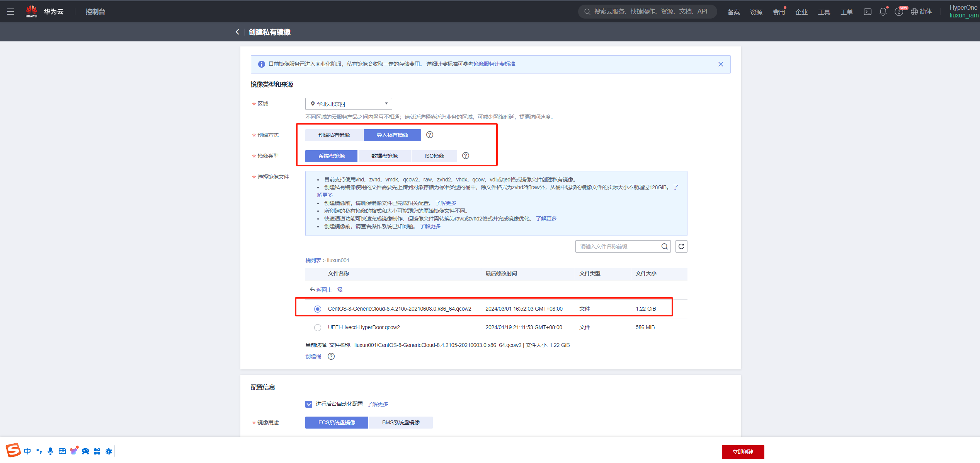Open the region dropdown 华北-北京四
The height and width of the screenshot is (463, 980).
click(349, 104)
